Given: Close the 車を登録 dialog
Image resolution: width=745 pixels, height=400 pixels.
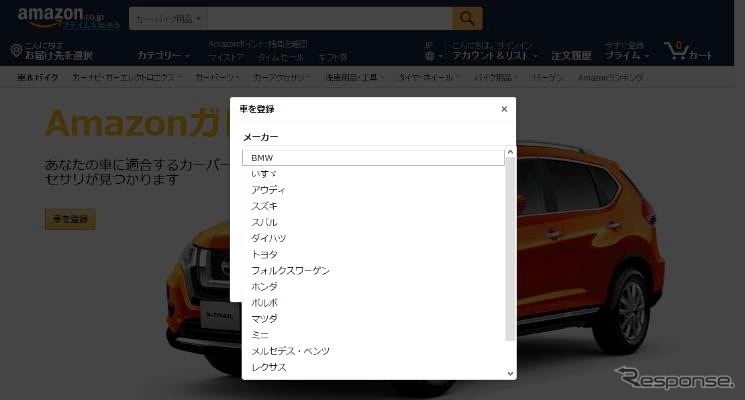Looking at the screenshot, I should coord(504,109).
